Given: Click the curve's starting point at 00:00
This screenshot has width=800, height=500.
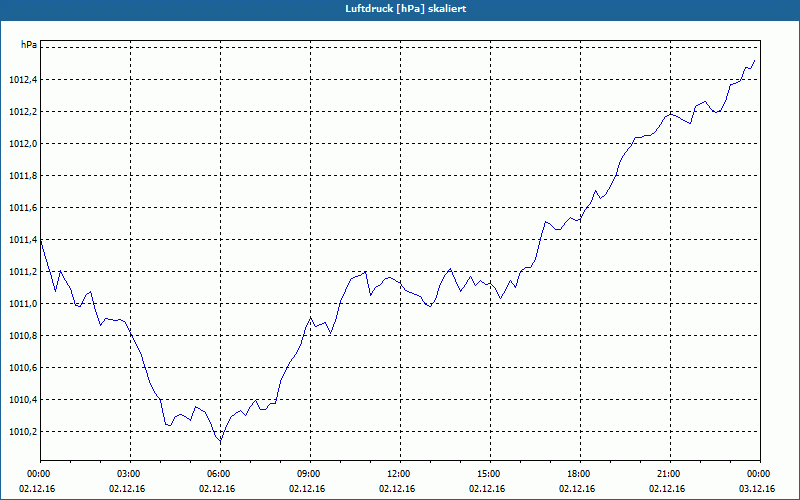Looking at the screenshot, I should click(41, 240).
